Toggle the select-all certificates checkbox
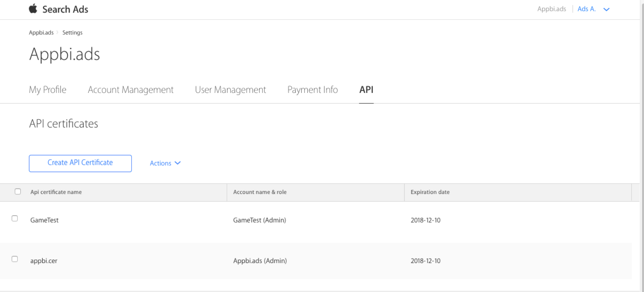The width and height of the screenshot is (644, 292). point(18,191)
